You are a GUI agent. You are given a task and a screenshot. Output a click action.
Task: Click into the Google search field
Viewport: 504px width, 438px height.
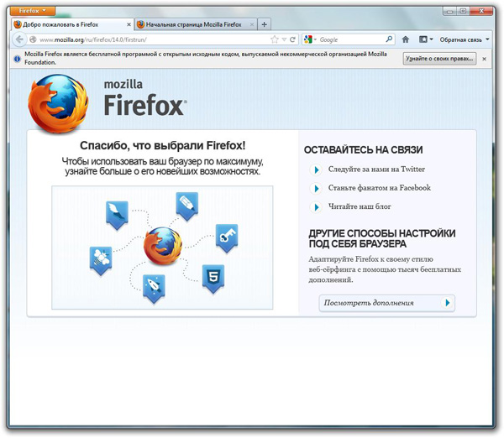point(351,39)
